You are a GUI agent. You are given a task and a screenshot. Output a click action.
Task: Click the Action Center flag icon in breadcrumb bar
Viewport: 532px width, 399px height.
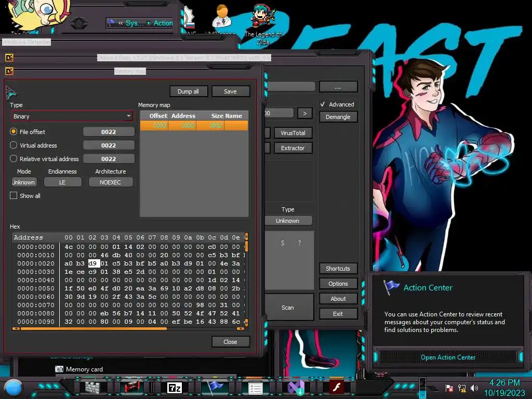pos(111,23)
